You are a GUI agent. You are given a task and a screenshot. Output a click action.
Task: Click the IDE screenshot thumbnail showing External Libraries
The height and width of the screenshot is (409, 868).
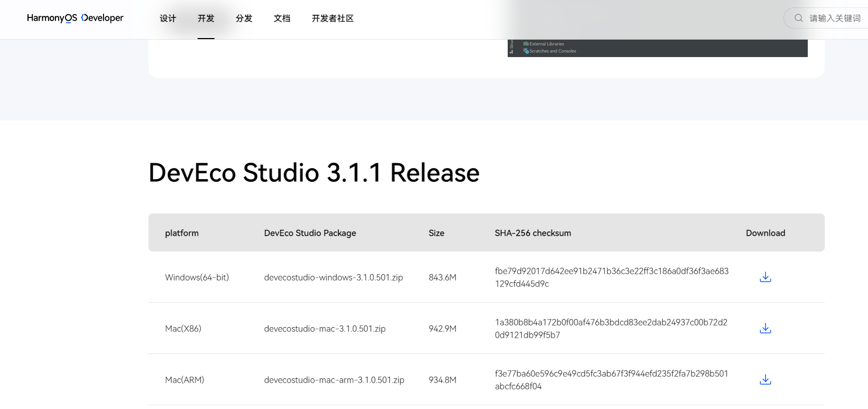point(658,48)
